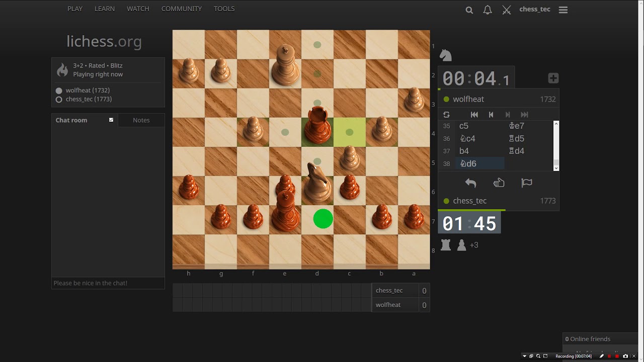Jump to the last move
644x362 pixels.
coord(524,115)
